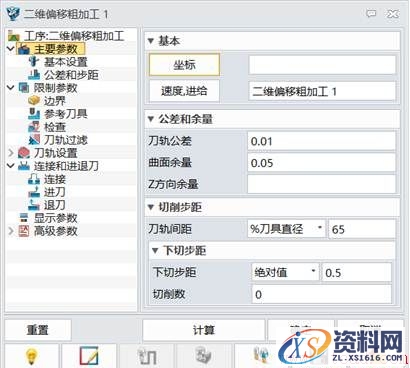Viewport: 410px width, 368px height.
Task: Click the 二维偏移粗加工 1 name field
Action: pyautogui.click(x=322, y=91)
